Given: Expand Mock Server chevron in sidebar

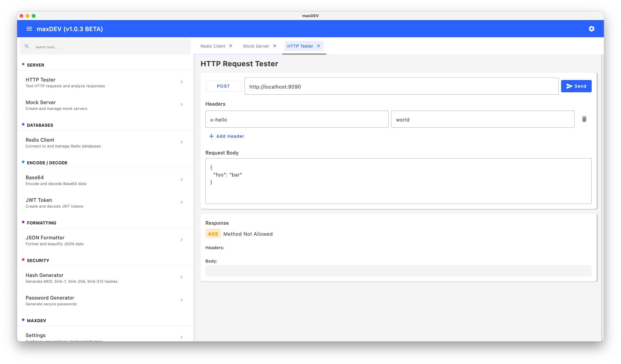Looking at the screenshot, I should (x=182, y=104).
